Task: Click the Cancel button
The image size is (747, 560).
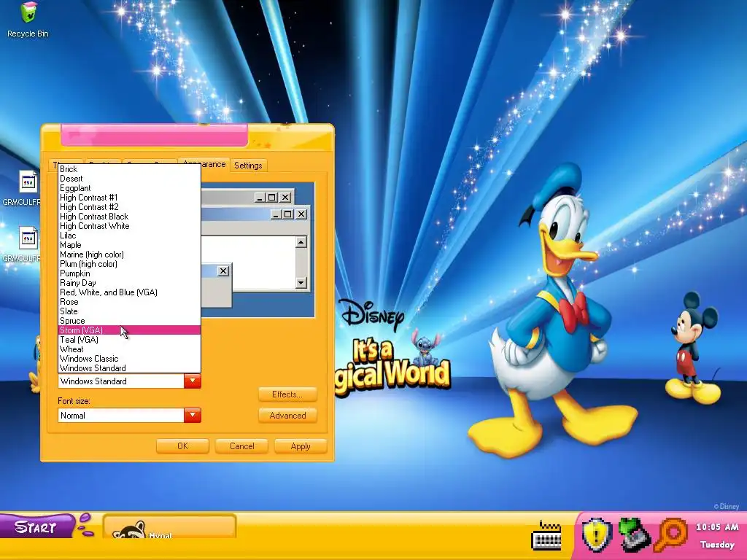Action: pyautogui.click(x=242, y=446)
